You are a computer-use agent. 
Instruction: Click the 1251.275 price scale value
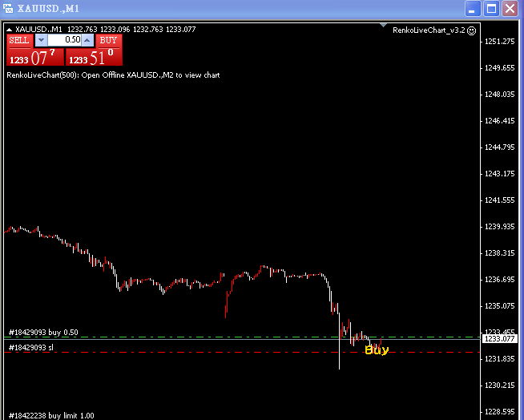coord(500,42)
